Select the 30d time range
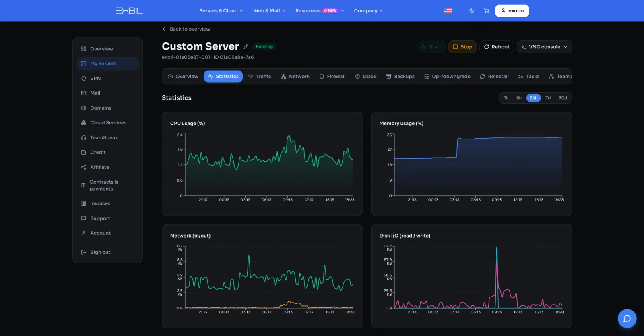The image size is (644, 336). [x=563, y=98]
